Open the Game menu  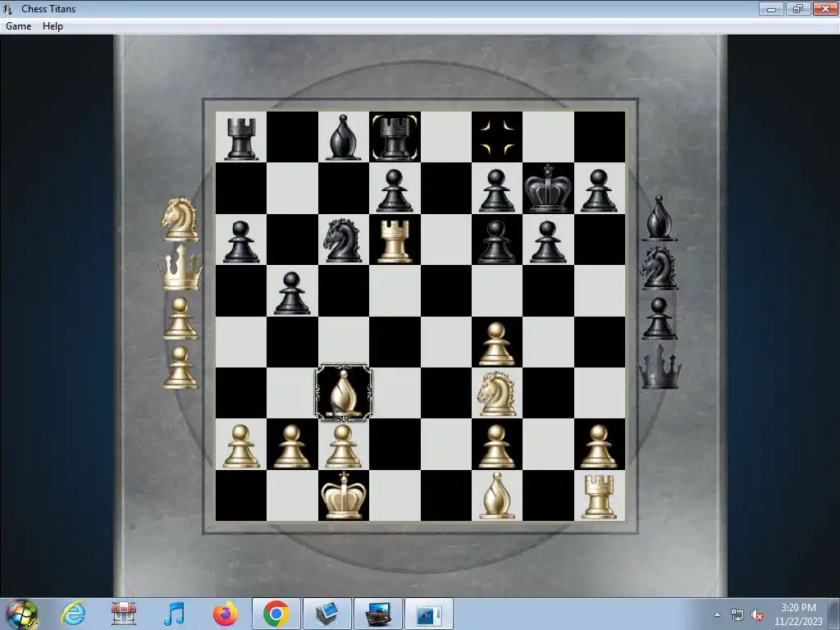pyautogui.click(x=18, y=26)
